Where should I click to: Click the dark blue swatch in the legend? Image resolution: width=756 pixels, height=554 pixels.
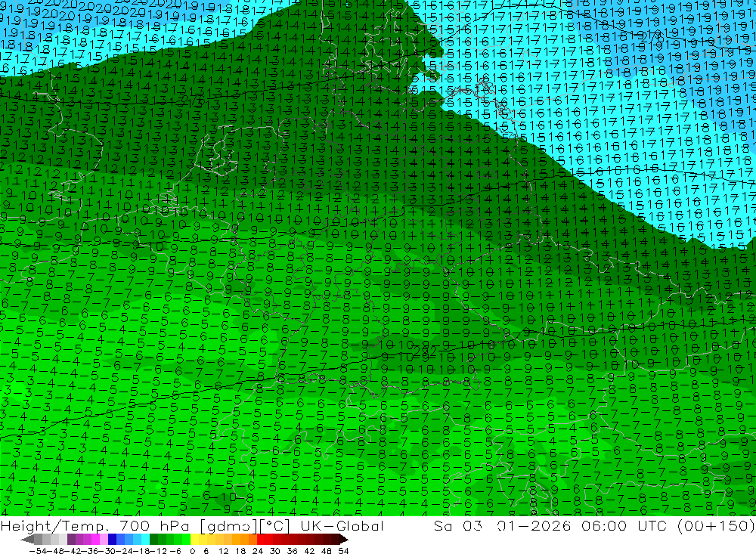tap(112, 540)
